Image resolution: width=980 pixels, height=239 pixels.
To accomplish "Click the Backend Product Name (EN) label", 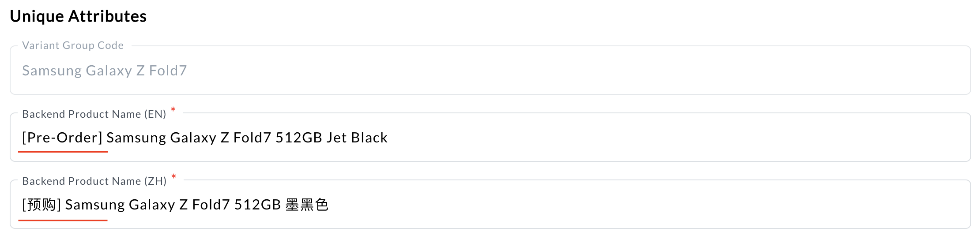I will pyautogui.click(x=94, y=114).
